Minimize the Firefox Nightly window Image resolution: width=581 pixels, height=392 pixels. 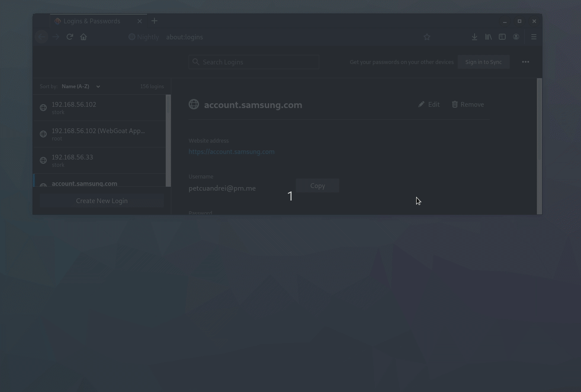505,21
